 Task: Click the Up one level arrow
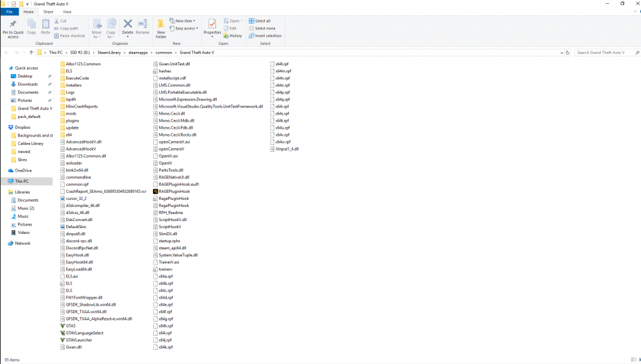click(x=31, y=53)
